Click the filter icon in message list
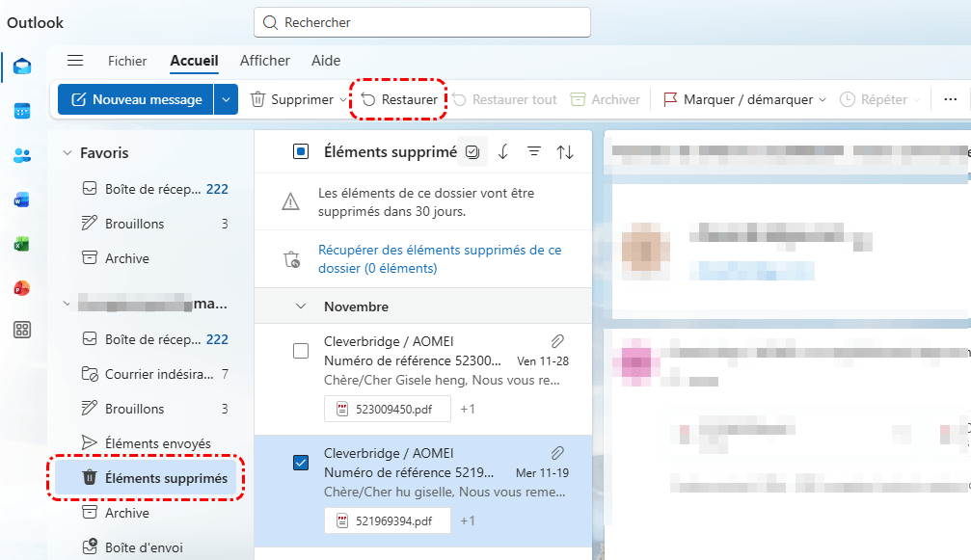The height and width of the screenshot is (560, 971). click(x=533, y=151)
